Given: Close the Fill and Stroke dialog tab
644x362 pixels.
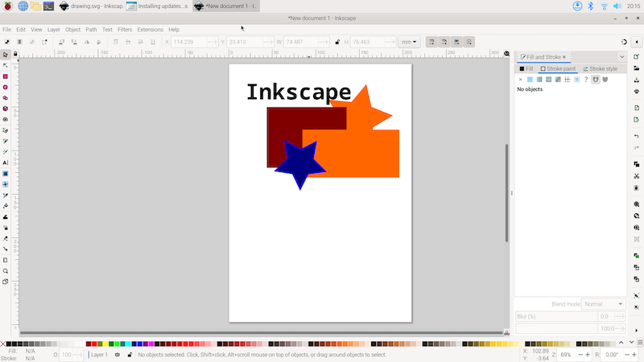Looking at the screenshot, I should (564, 57).
